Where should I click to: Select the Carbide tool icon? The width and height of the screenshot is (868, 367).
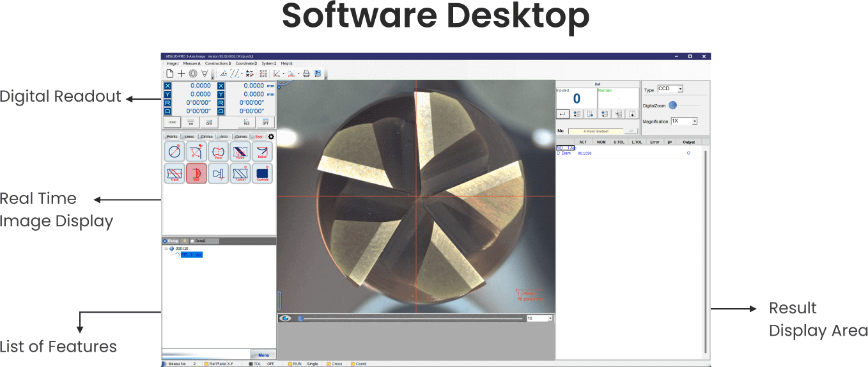262,173
